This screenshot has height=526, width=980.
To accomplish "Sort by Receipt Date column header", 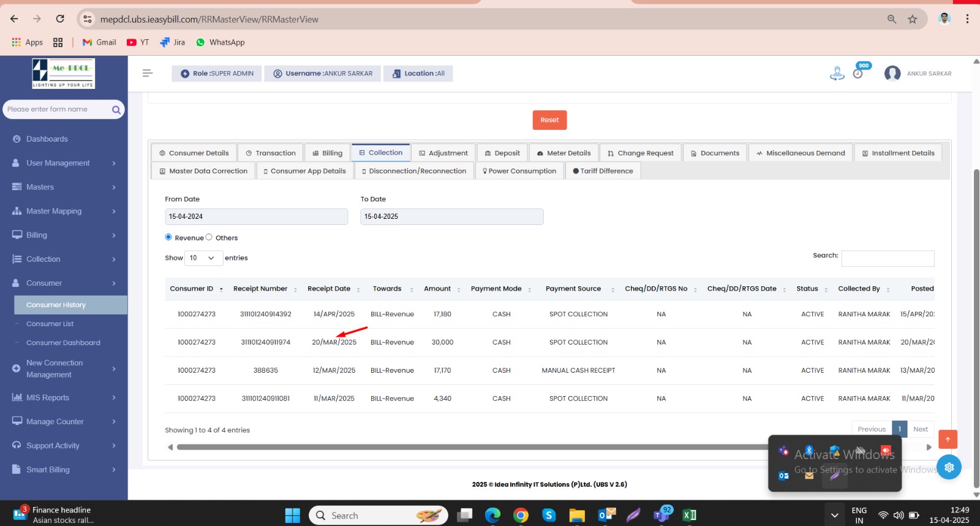I will point(334,289).
